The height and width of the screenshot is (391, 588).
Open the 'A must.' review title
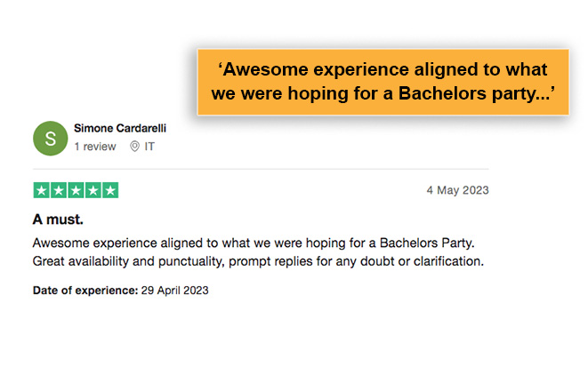click(x=58, y=219)
